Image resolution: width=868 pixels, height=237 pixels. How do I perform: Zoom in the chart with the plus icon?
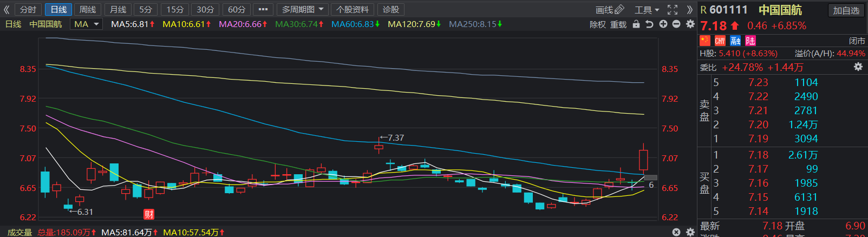[663, 24]
